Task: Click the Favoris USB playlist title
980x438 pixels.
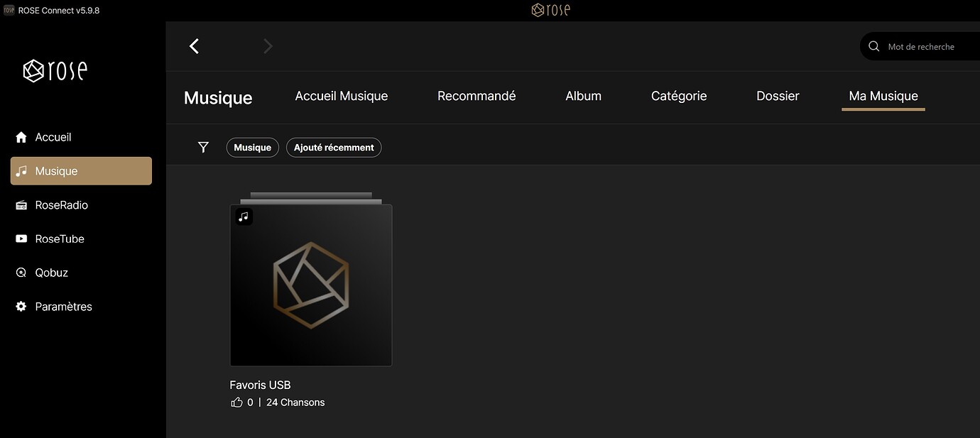Action: (x=260, y=385)
